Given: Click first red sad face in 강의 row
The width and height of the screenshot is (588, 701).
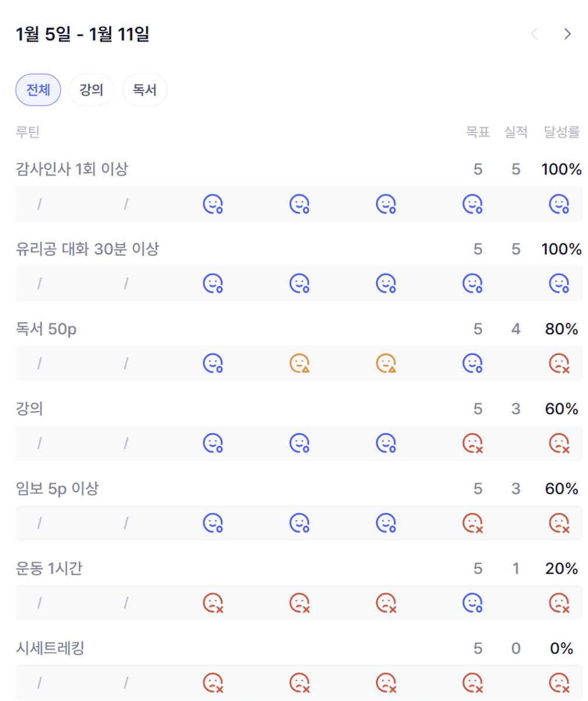Looking at the screenshot, I should pyautogui.click(x=472, y=443).
